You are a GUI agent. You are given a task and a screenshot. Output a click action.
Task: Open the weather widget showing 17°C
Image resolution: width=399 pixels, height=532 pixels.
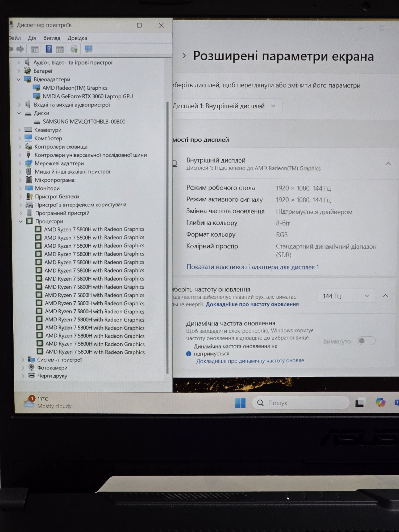[47, 402]
